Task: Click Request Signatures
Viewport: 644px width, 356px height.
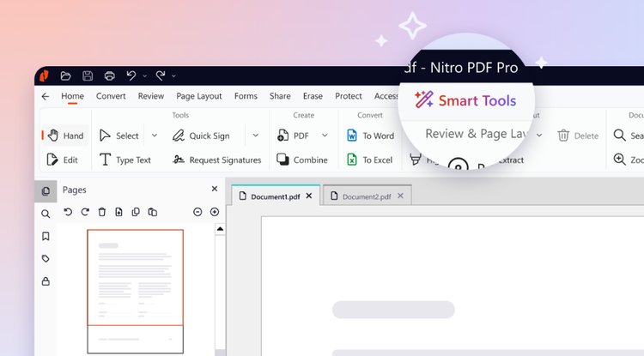Action: (217, 160)
